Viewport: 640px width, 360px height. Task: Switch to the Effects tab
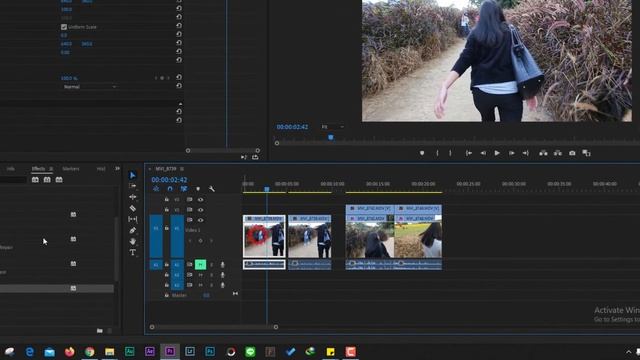[x=38, y=169]
